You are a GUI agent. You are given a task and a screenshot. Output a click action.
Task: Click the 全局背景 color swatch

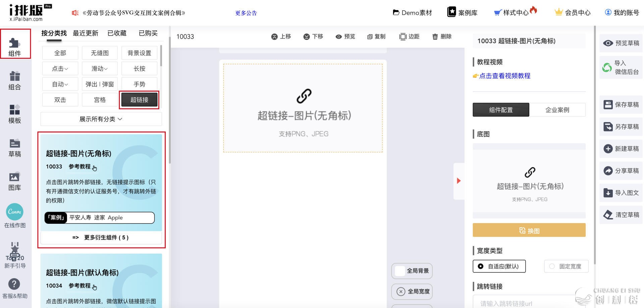400,271
